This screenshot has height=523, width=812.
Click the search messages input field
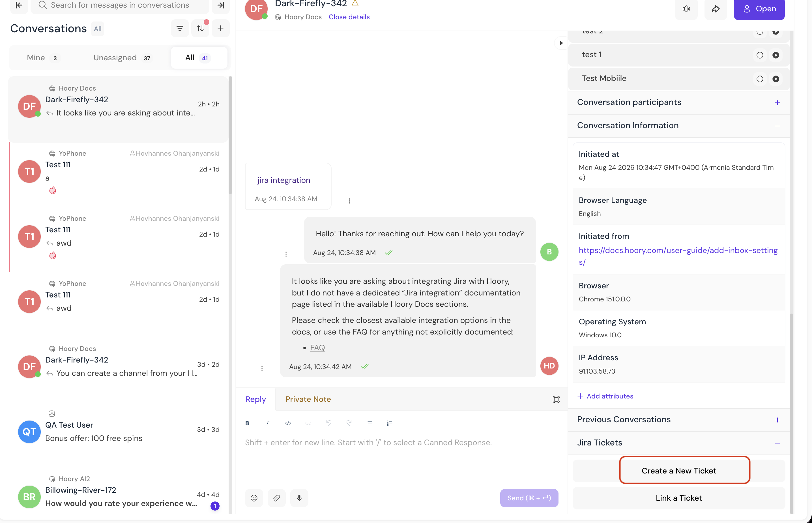coord(120,5)
